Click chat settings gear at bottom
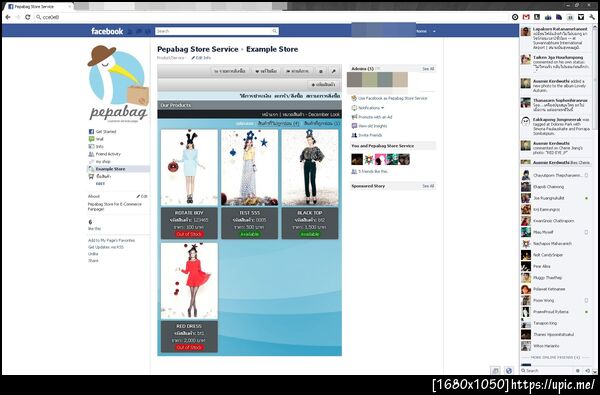The height and width of the screenshot is (395, 600). pos(578,371)
